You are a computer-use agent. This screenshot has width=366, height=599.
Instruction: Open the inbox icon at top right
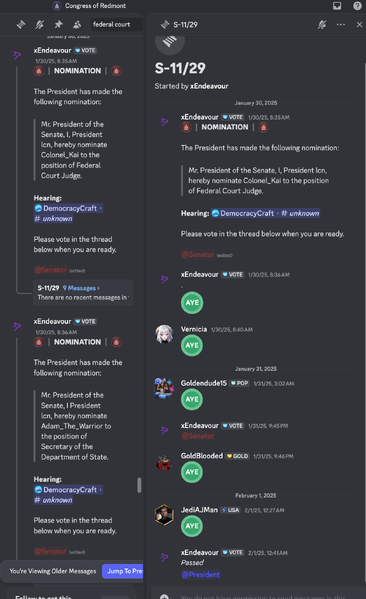coord(337,6)
